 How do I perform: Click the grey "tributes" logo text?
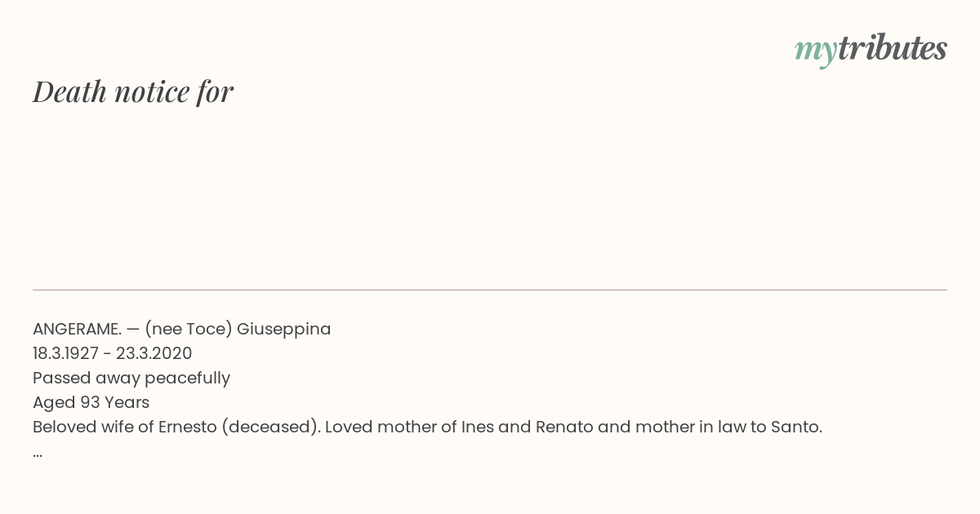893,48
